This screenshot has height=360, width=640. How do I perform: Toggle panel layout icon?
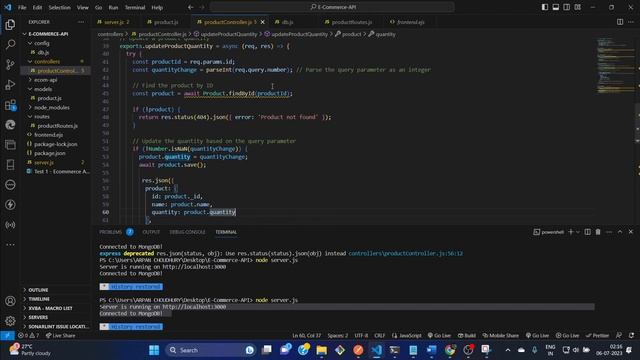click(556, 7)
